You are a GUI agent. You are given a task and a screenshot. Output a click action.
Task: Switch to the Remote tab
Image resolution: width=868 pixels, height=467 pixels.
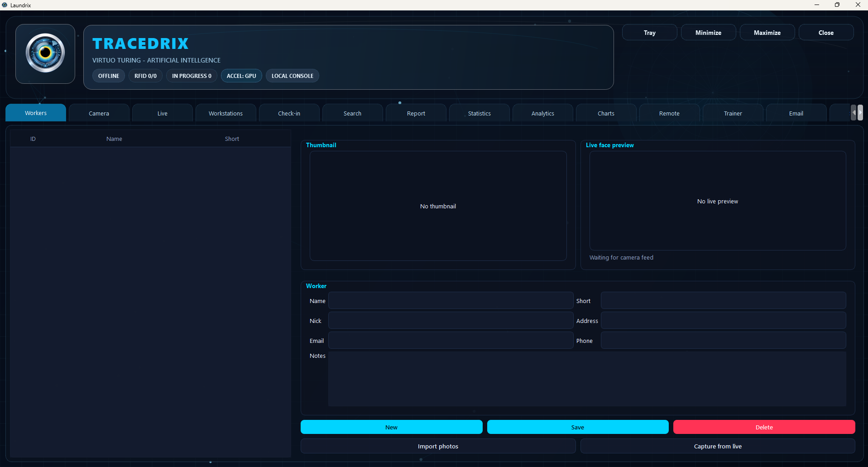[669, 113]
